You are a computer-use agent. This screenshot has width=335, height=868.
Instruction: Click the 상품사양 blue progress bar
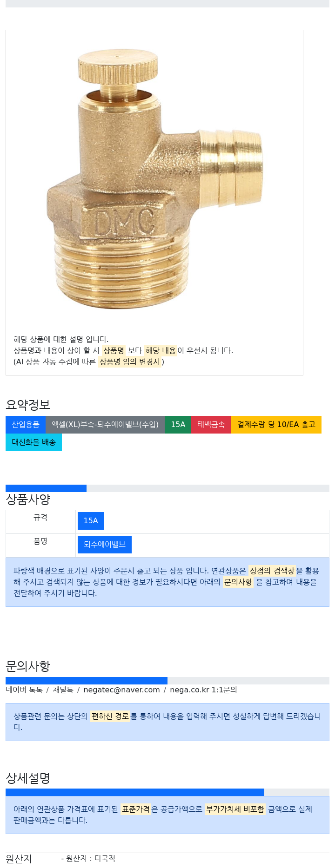coord(46,488)
